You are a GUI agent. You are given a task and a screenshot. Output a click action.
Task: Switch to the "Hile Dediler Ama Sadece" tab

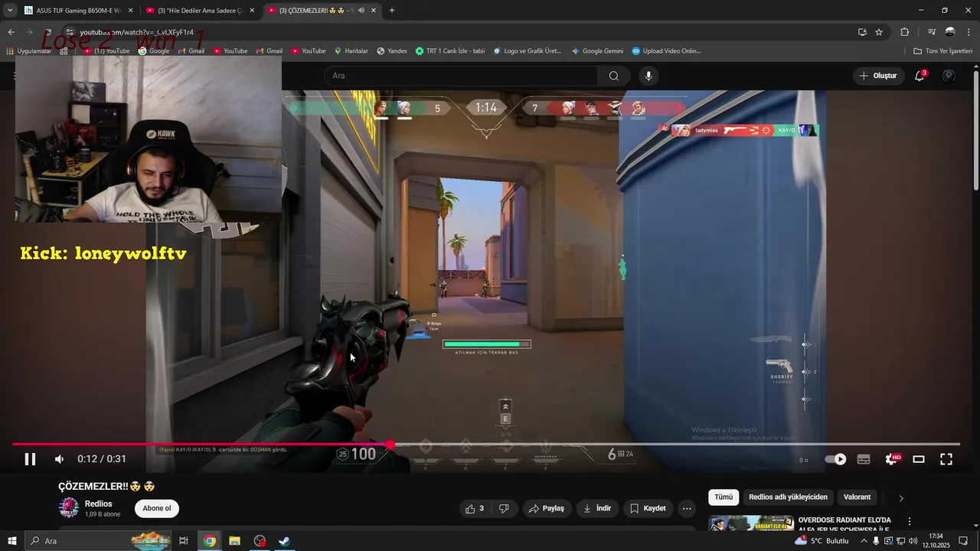point(201,11)
